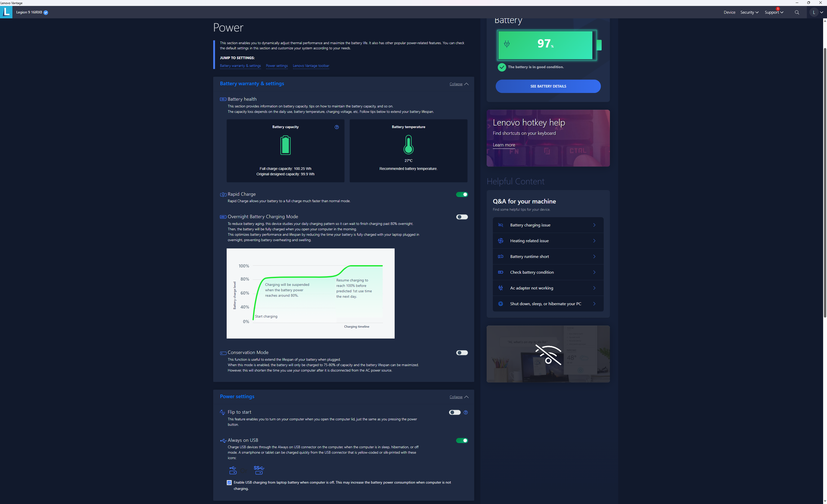This screenshot has height=504, width=827.
Task: Click the search magnifier icon
Action: [796, 12]
